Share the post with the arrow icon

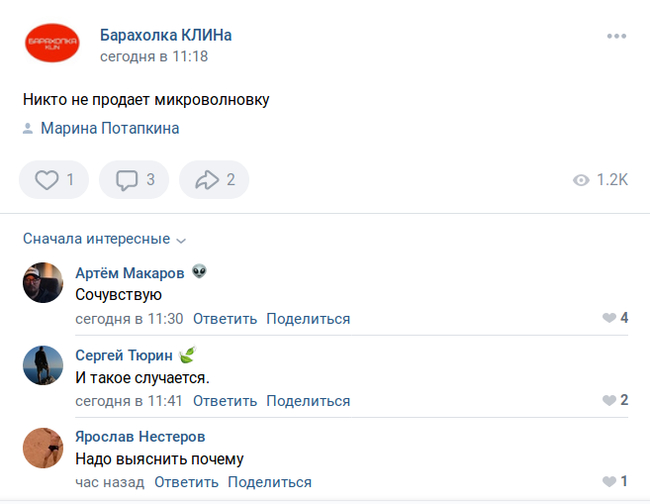tap(214, 180)
